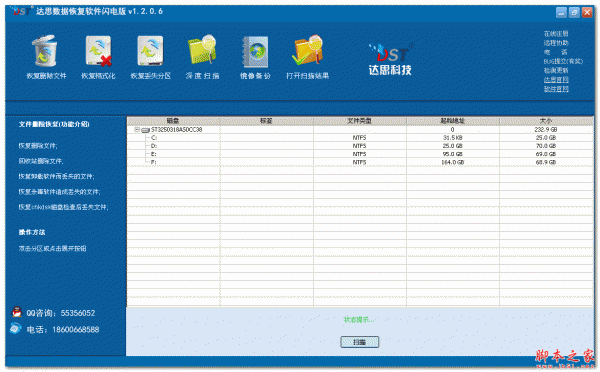
Task: Open the 在线注册 link
Action: (x=556, y=34)
